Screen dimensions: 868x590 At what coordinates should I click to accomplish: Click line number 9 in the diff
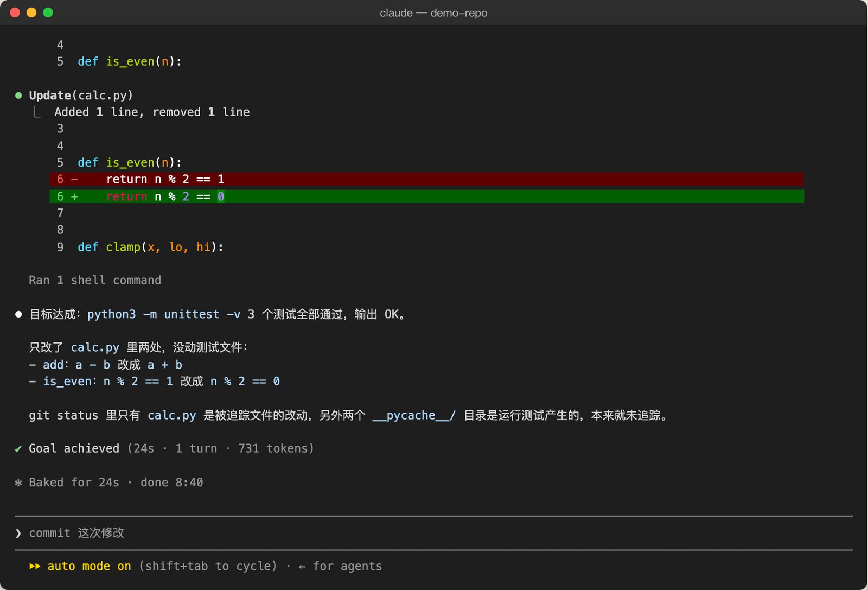point(60,247)
